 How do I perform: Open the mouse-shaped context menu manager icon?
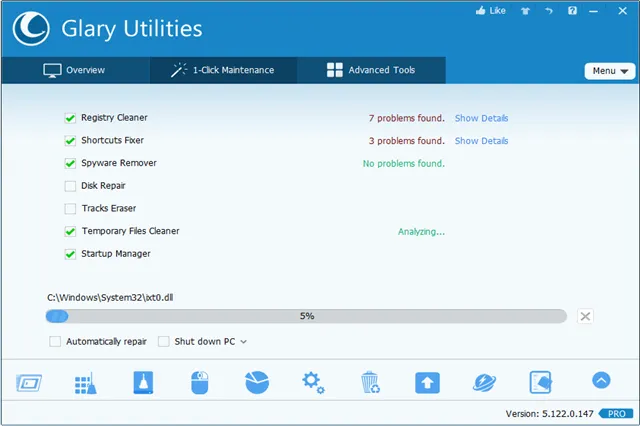[200, 382]
